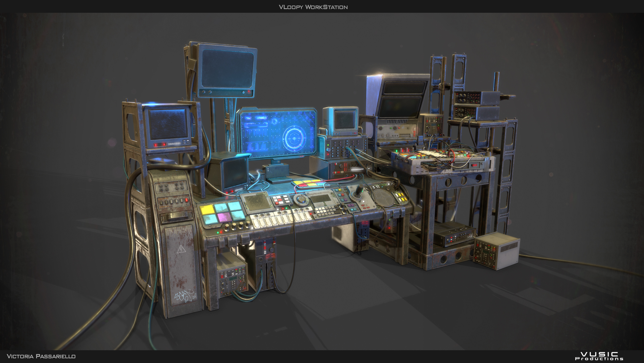Image resolution: width=644 pixels, height=363 pixels.
Task: Click the red switch on cabinet switch row
Action: pos(186,200)
